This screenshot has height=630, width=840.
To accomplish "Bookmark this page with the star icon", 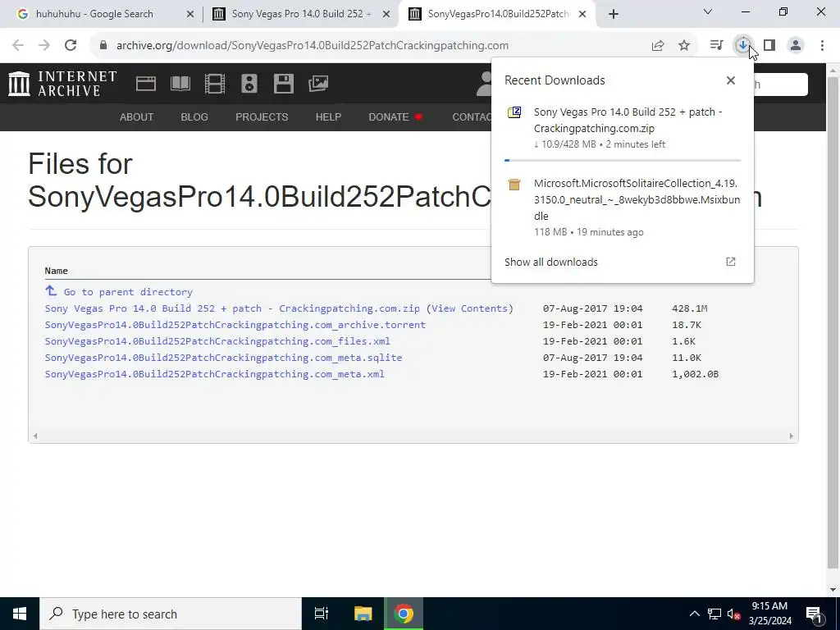I will (684, 46).
